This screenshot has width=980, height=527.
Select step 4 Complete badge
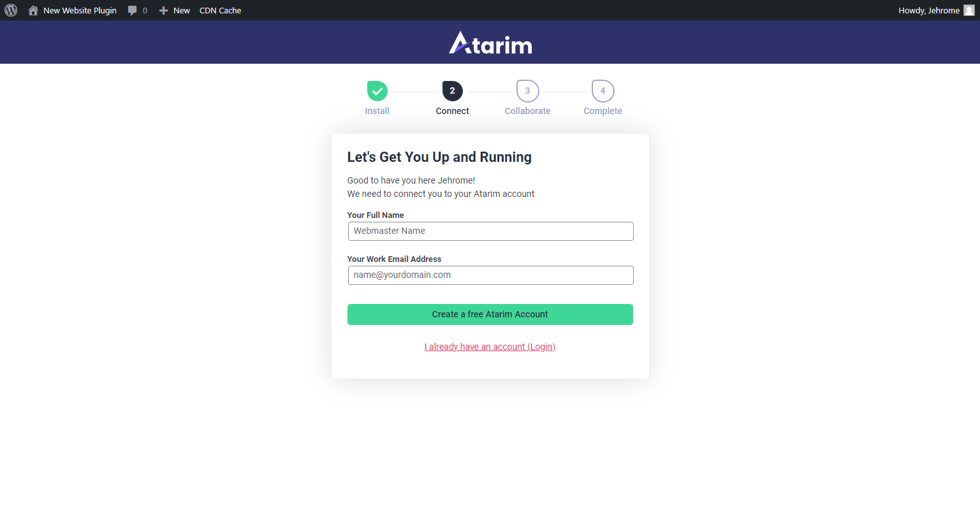pyautogui.click(x=603, y=91)
